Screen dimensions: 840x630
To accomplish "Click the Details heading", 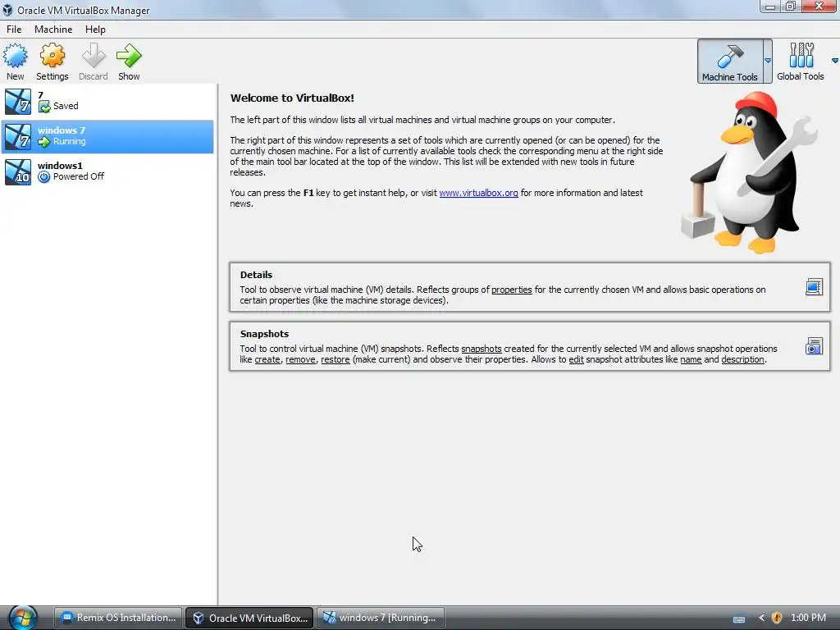I will (x=256, y=275).
